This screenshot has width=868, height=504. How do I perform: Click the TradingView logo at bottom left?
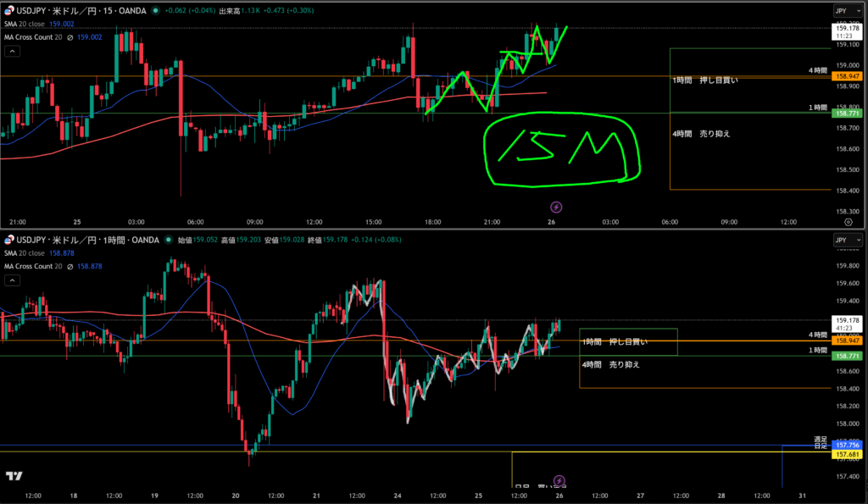click(x=14, y=476)
